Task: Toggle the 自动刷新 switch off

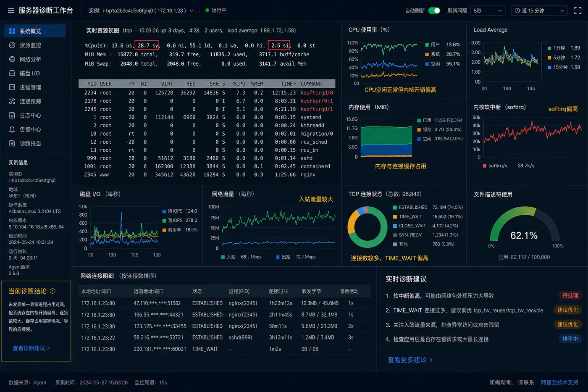Action: tap(434, 11)
